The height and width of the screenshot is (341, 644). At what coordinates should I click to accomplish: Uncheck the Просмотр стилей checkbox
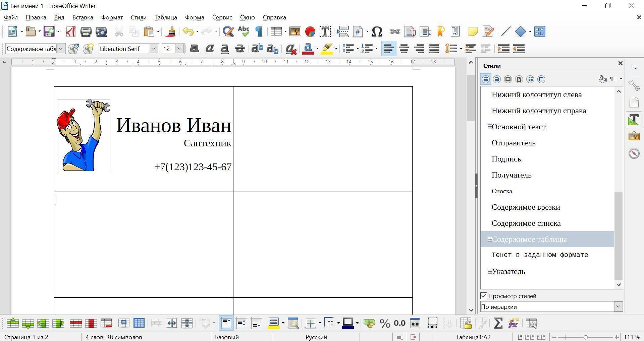tap(484, 296)
